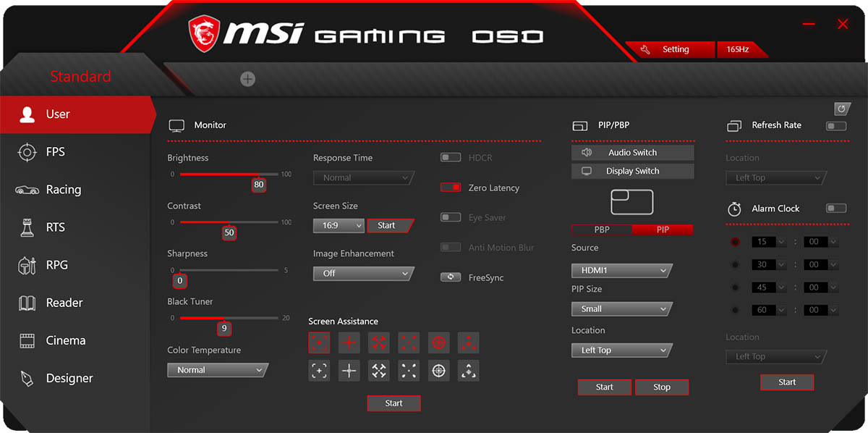The image size is (868, 433).
Task: Click Start under Screen Assistance
Action: pos(393,403)
